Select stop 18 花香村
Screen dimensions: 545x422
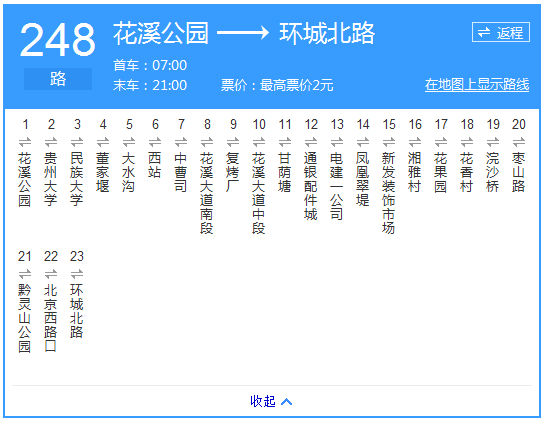click(x=467, y=172)
